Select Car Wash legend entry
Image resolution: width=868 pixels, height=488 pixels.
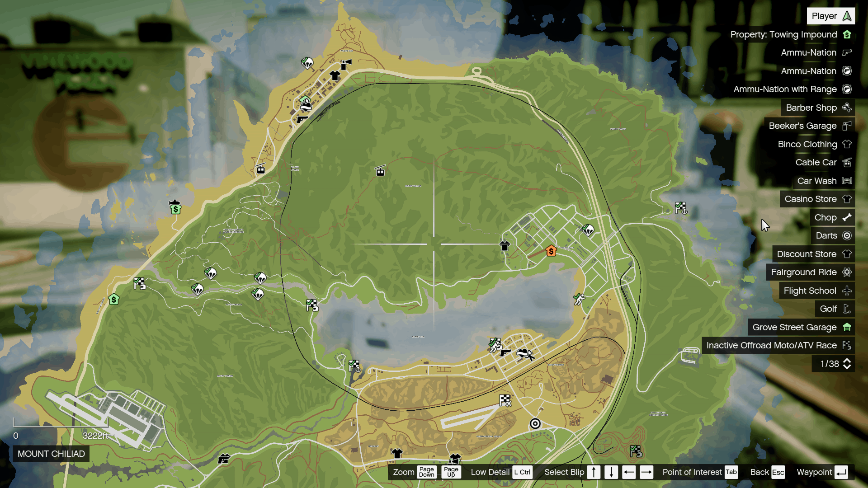tap(824, 181)
